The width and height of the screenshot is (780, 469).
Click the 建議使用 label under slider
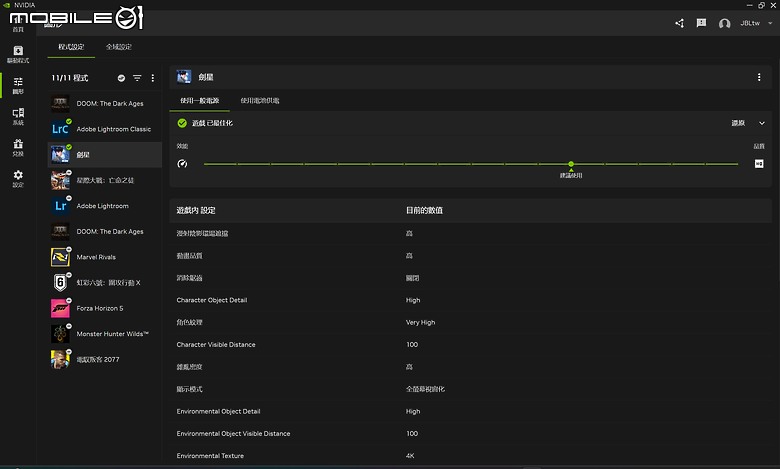click(571, 176)
